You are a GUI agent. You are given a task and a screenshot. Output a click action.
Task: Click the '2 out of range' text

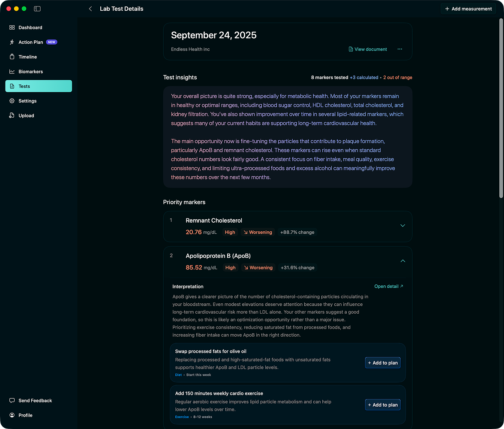pyautogui.click(x=398, y=77)
